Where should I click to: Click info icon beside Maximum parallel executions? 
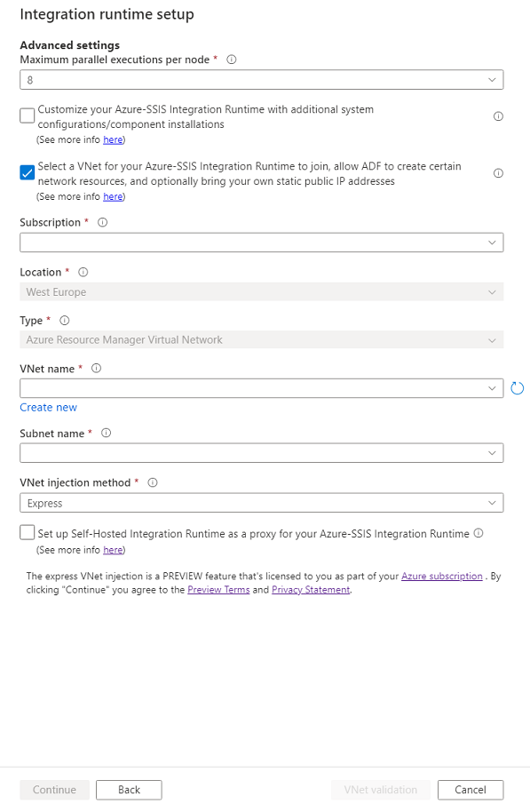pyautogui.click(x=232, y=60)
